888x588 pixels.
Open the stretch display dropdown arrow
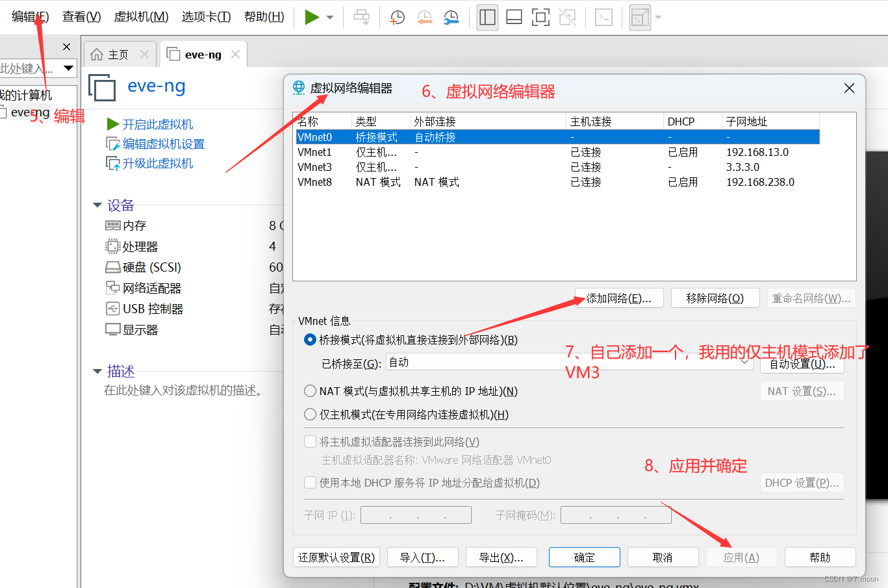pyautogui.click(x=658, y=18)
